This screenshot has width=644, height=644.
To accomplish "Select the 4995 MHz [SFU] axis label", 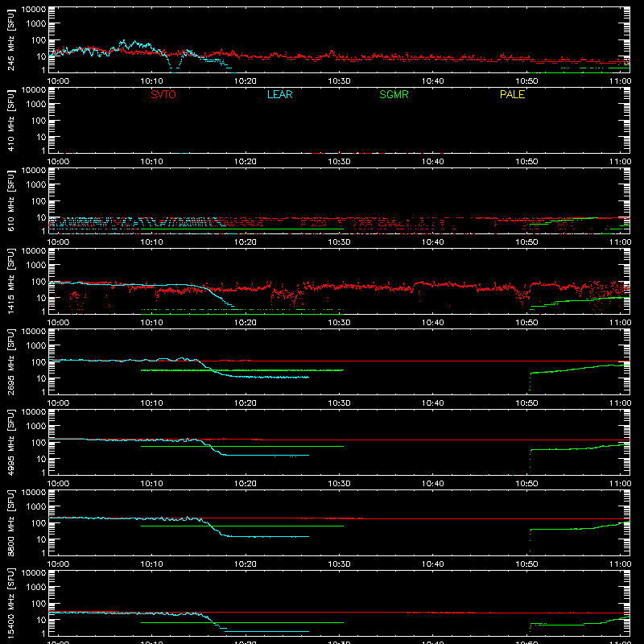I will tap(11, 443).
